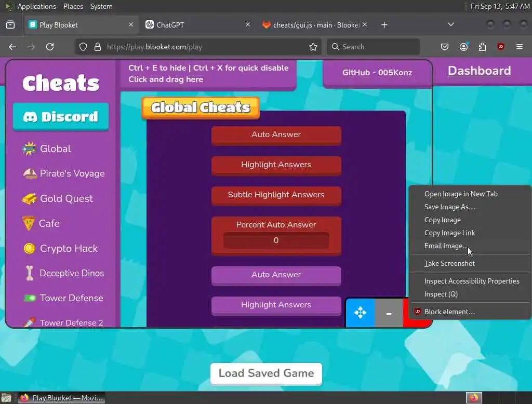Click the site security padlock icon
Viewport: 532px width, 404px height.
coord(98,47)
